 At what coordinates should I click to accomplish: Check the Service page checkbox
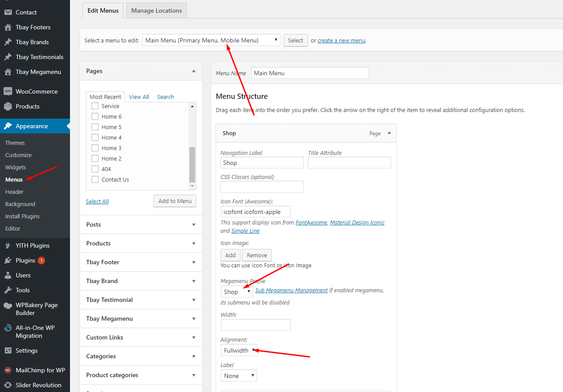tap(95, 106)
